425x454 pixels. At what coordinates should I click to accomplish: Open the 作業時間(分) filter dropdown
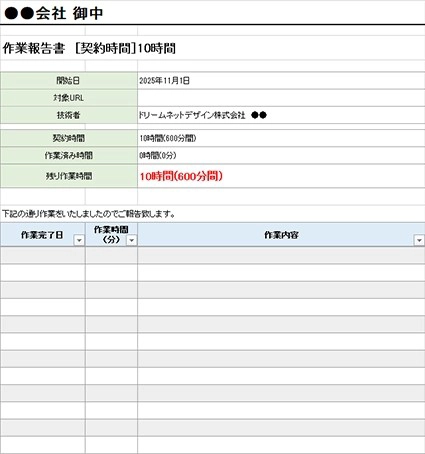tap(132, 240)
